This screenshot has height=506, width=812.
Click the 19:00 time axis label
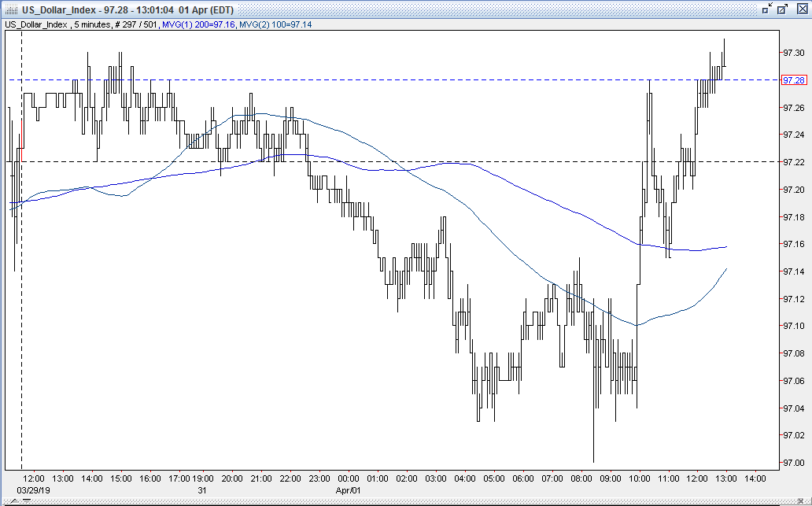[x=202, y=478]
